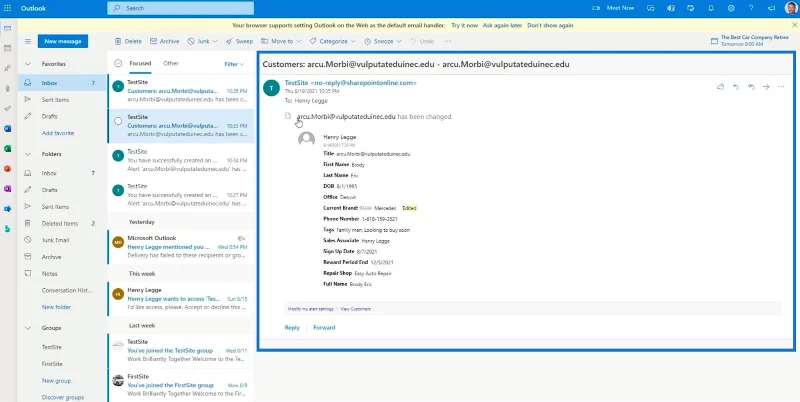Image resolution: width=800 pixels, height=402 pixels.
Task: Delete the selected message
Action: 128,41
